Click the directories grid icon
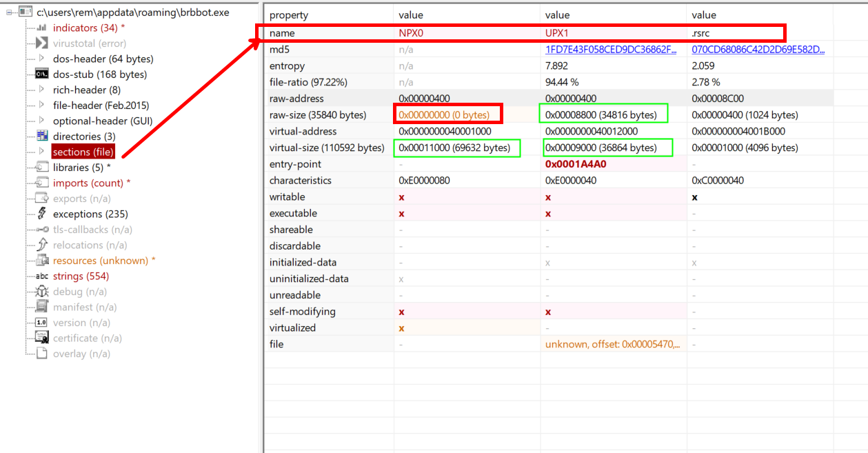Screen dimensions: 868x453 pyautogui.click(x=41, y=137)
